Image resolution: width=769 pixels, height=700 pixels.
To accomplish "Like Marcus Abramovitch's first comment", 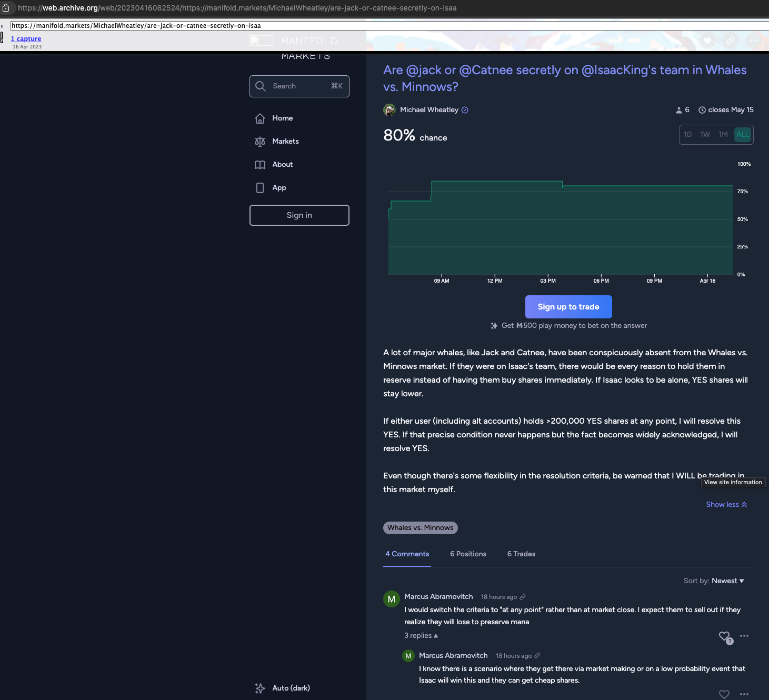I will click(x=725, y=636).
